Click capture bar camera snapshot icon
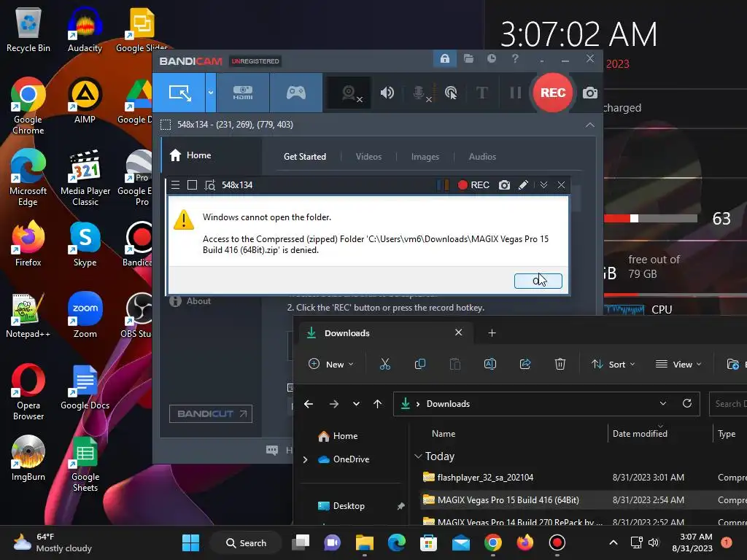 coord(504,184)
